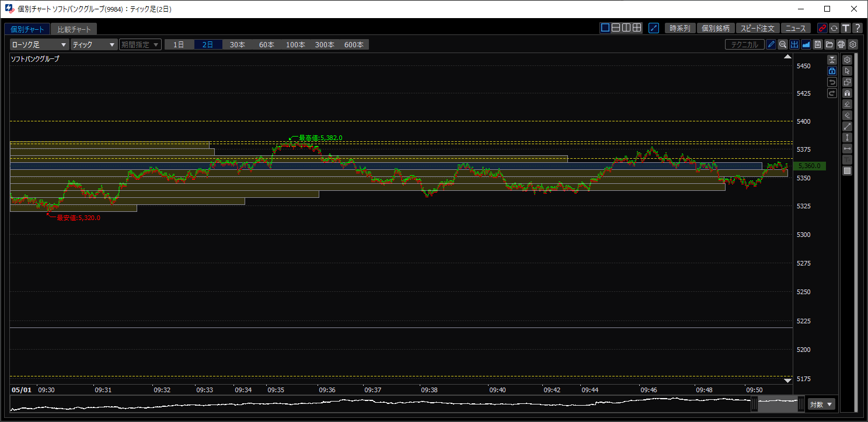Screen dimensions: 868x422
Task: Click the blue diagonal line icon beside layouts
Action: pyautogui.click(x=654, y=28)
